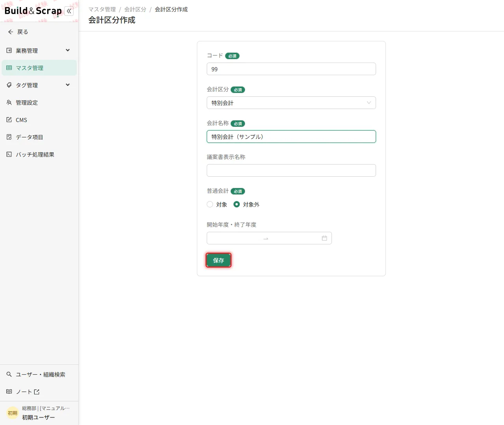
Task: Select the 対象 radio button
Action: point(210,204)
